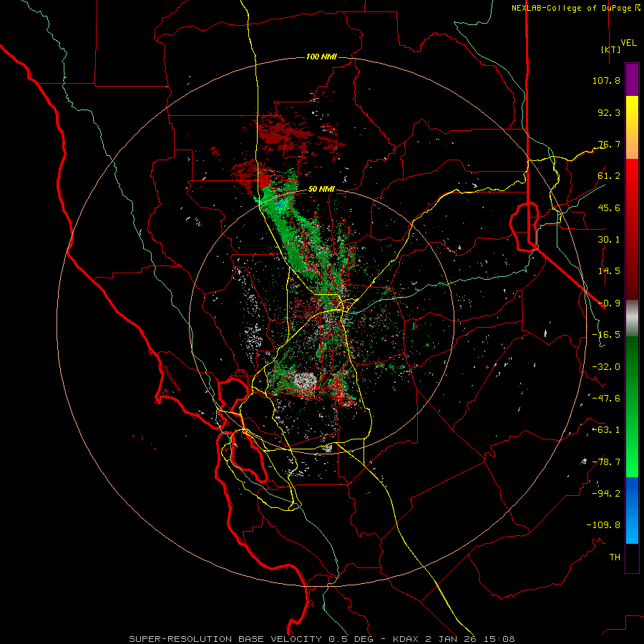Select the 14.5 legend value
This screenshot has width=644, height=644.
tap(609, 271)
